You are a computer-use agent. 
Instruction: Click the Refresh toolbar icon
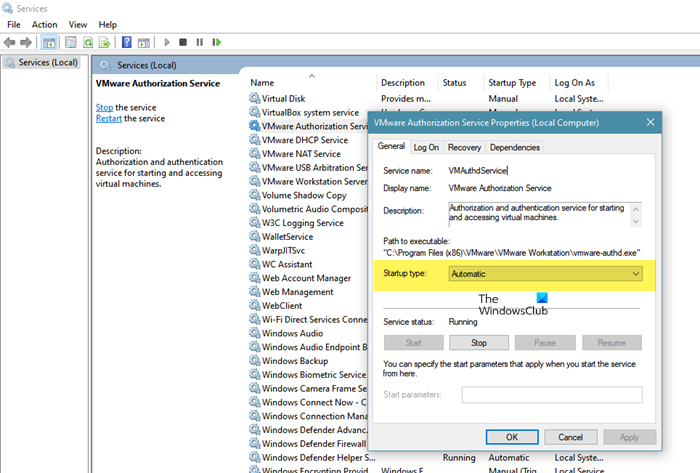point(88,42)
